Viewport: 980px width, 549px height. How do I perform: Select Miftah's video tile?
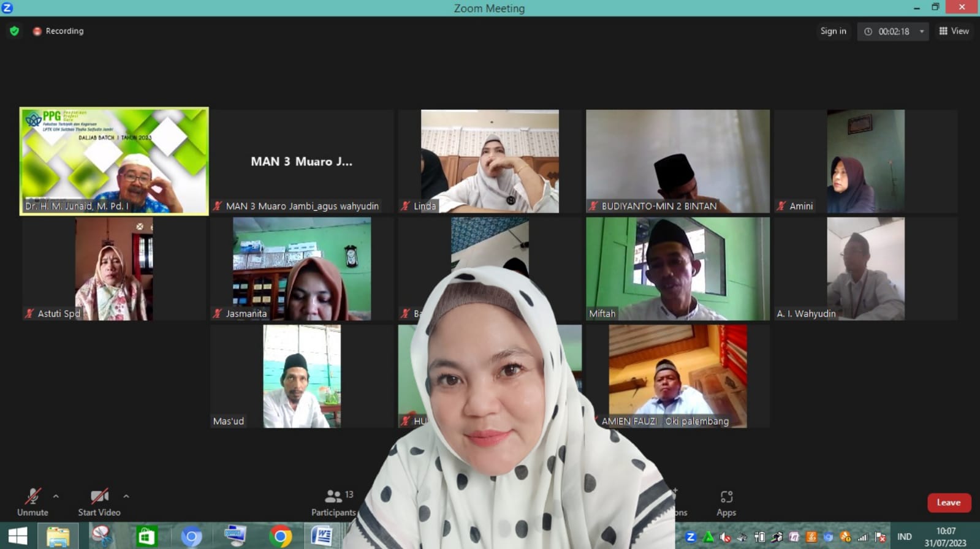pos(677,268)
